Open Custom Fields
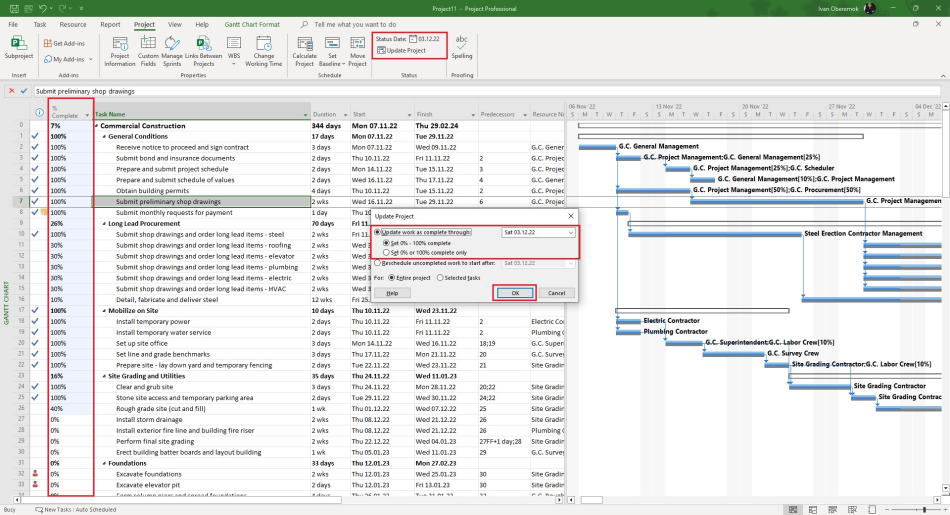 click(x=148, y=51)
